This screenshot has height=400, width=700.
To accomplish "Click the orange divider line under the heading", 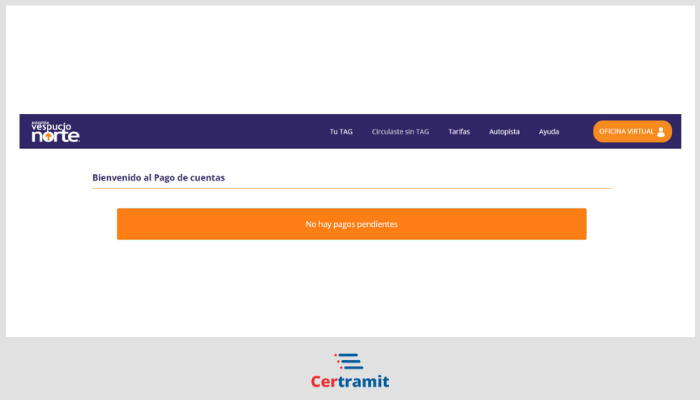I will point(351,188).
